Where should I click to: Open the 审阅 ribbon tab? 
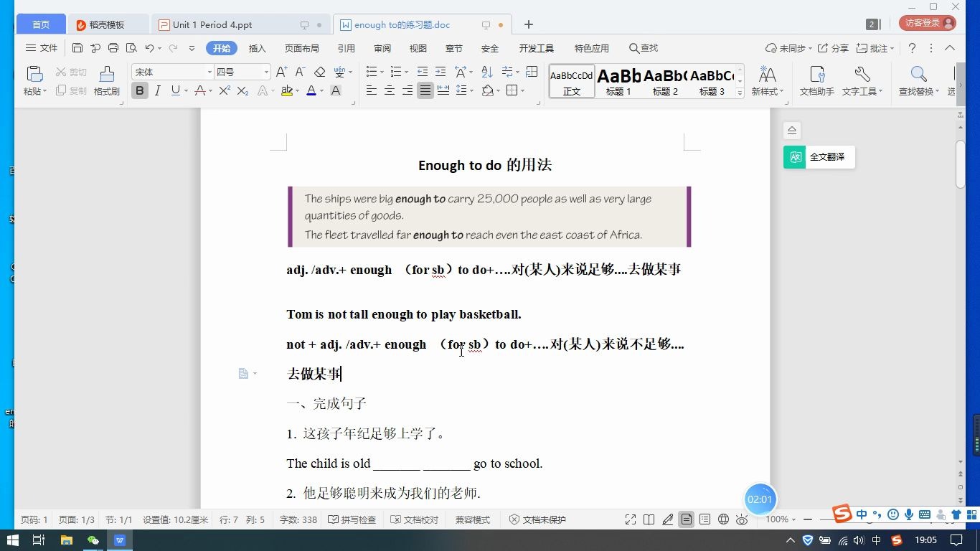click(382, 48)
